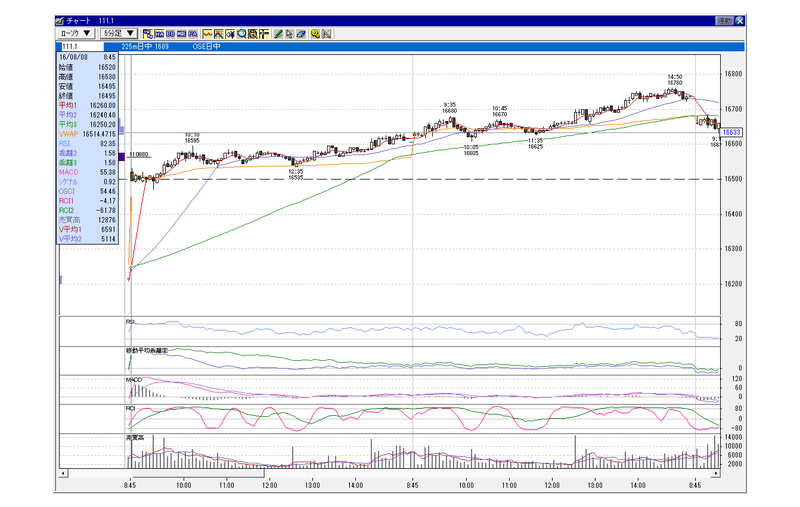Click the horizontal scrollbar thumb
Viewport: 800px width, 507px height.
198,473
